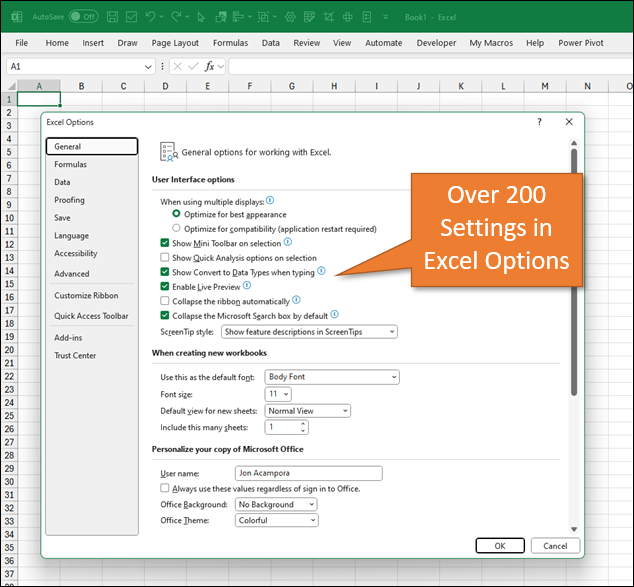The image size is (634, 587).
Task: Click info icon beside Show Mini Toolbar
Action: point(288,242)
